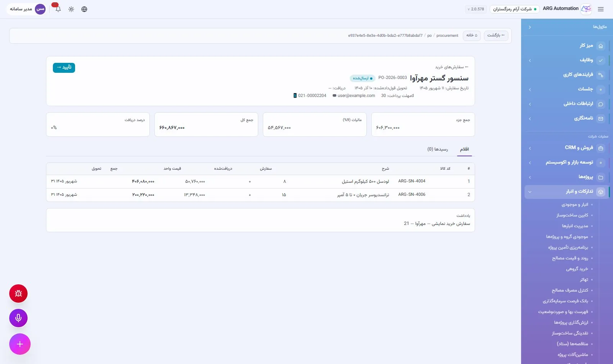Open انبار و موجودی submenu item
613x364 pixels.
[x=575, y=205]
